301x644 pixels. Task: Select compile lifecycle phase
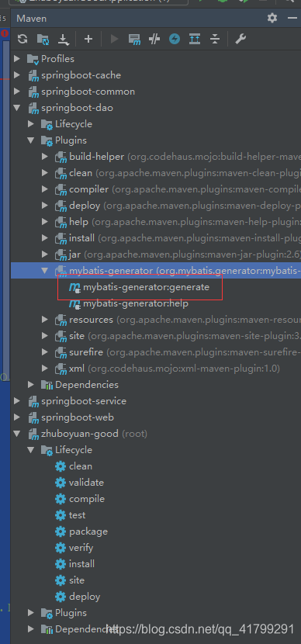(87, 499)
